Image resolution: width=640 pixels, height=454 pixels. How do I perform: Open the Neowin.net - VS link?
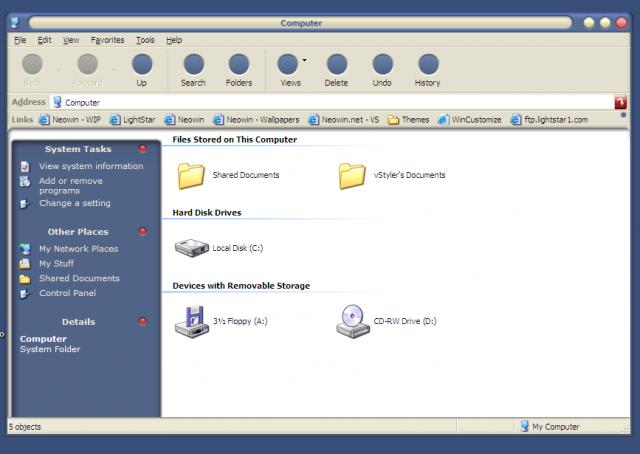click(x=344, y=120)
